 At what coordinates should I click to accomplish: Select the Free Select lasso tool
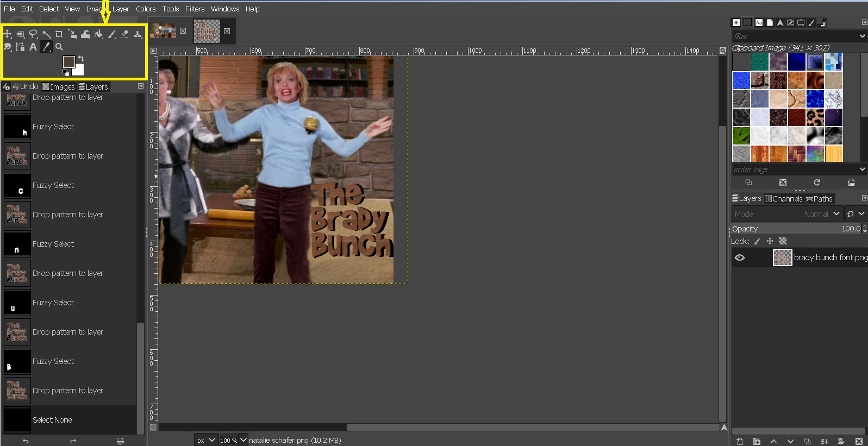click(x=33, y=34)
